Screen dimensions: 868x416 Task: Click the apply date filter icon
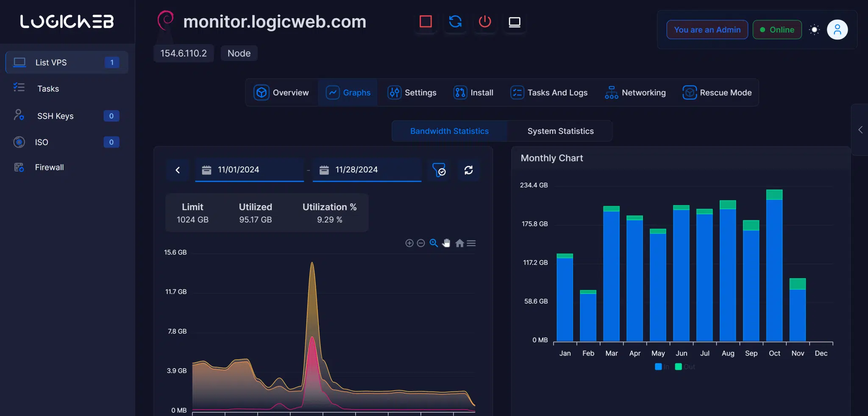pyautogui.click(x=439, y=170)
